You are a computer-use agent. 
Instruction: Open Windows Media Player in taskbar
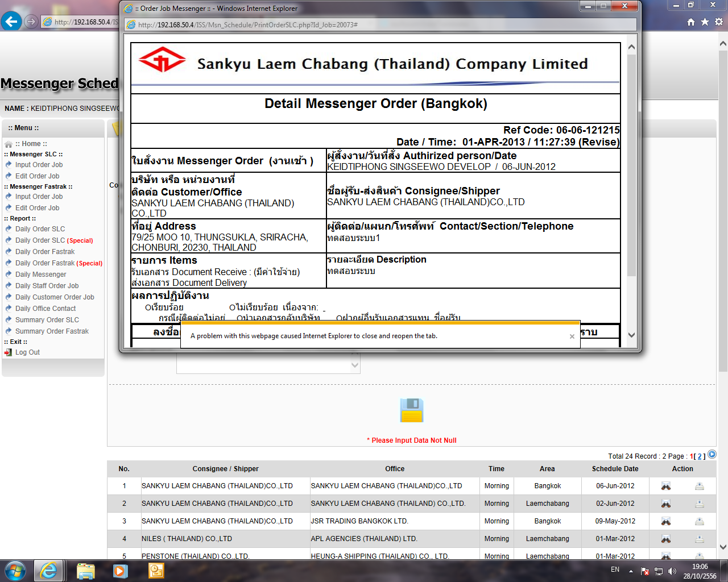coord(120,571)
